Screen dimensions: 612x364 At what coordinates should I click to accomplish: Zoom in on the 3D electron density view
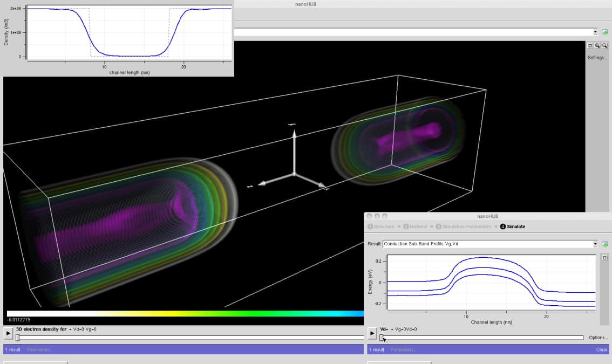coord(597,46)
